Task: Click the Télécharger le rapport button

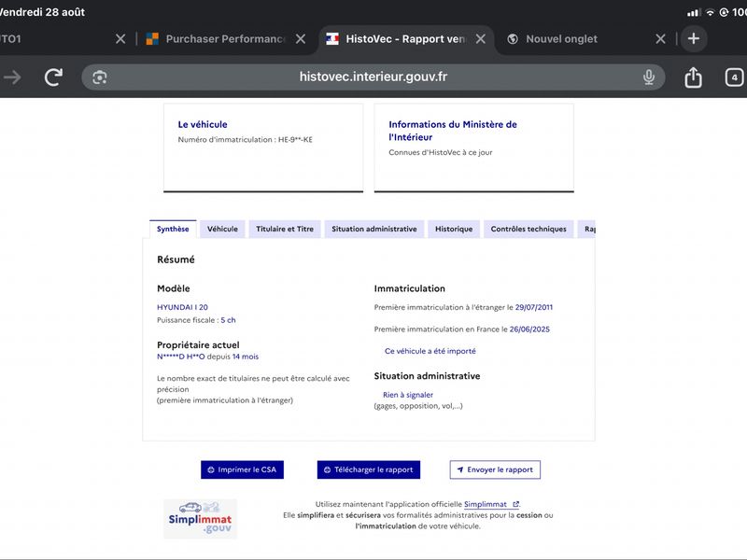Action: (x=369, y=469)
